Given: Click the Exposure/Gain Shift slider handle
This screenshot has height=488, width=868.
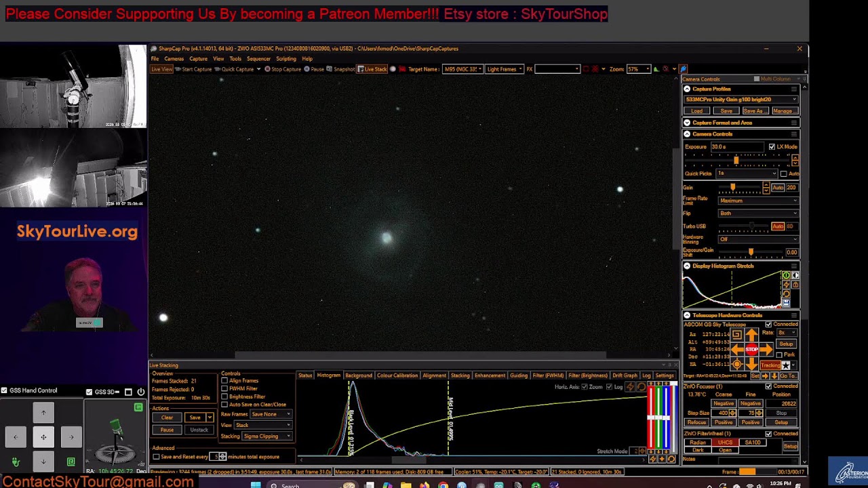Looking at the screenshot, I should [x=750, y=252].
